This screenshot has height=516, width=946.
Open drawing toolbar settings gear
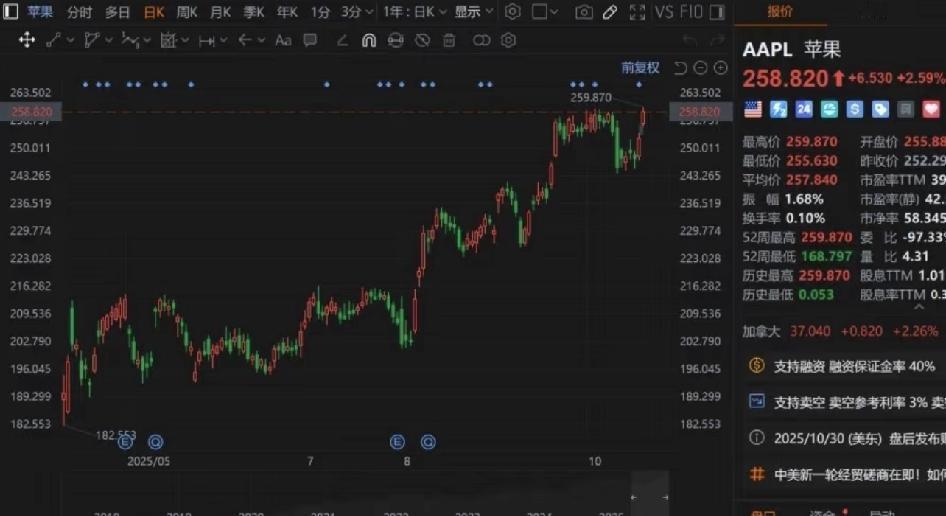click(509, 40)
